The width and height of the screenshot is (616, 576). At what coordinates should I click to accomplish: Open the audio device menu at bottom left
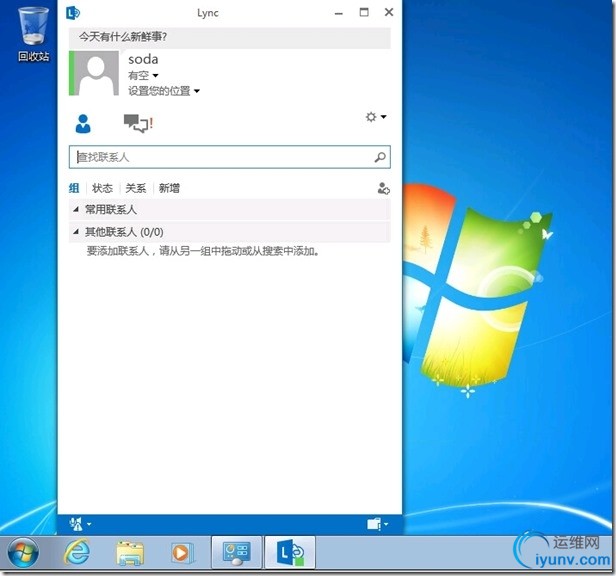(x=80, y=524)
